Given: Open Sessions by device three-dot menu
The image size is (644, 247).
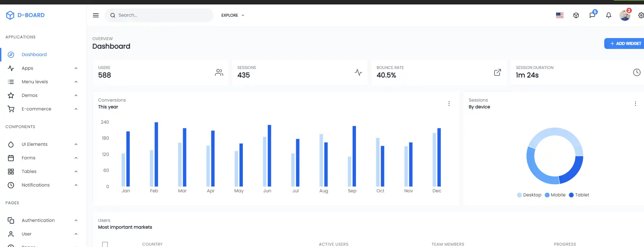Looking at the screenshot, I should (635, 104).
